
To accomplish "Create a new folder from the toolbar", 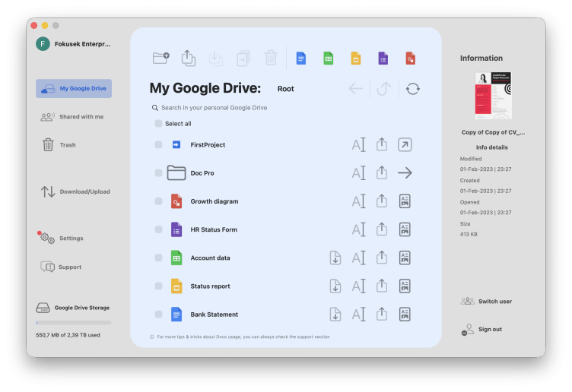I will pyautogui.click(x=161, y=58).
